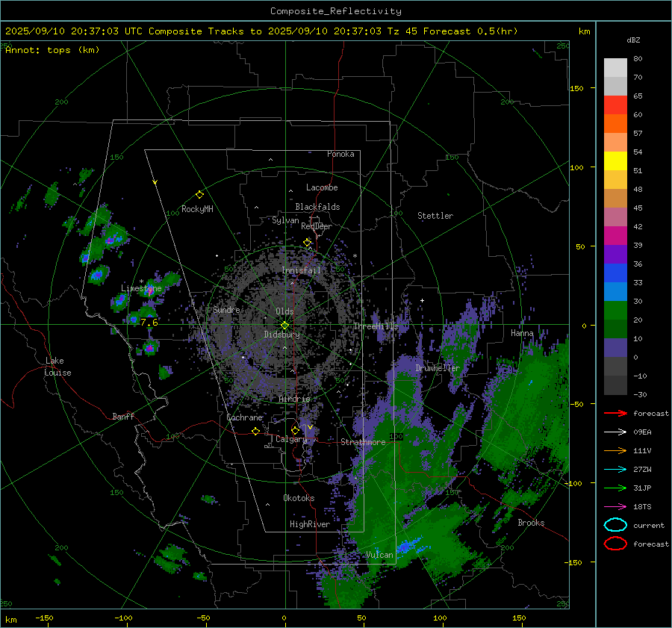Click the Strathmore label
Viewport: 672px width, 628px height.
click(363, 442)
